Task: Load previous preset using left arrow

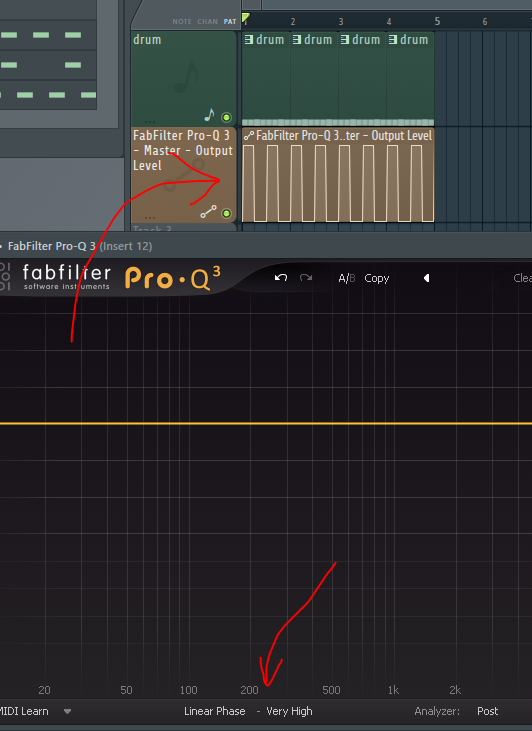Action: (426, 278)
